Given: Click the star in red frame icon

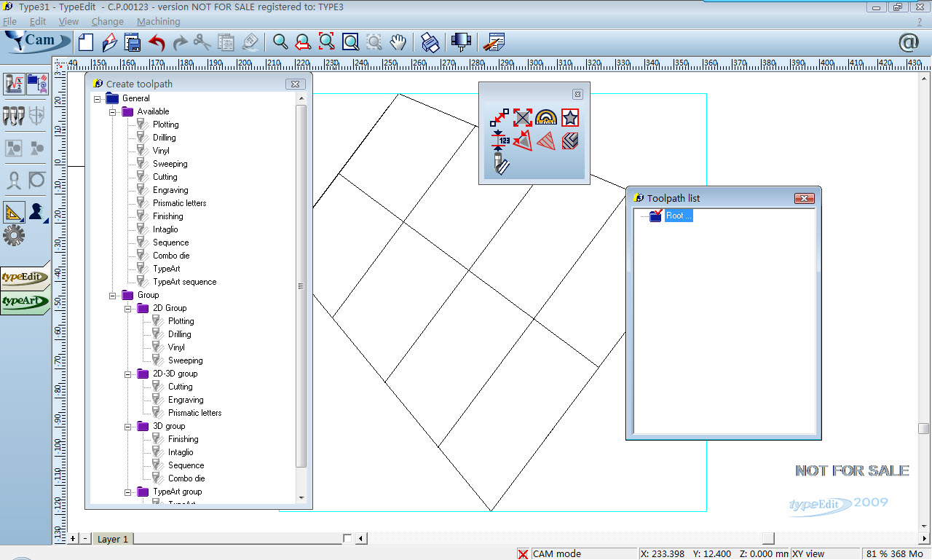Looking at the screenshot, I should (x=570, y=118).
